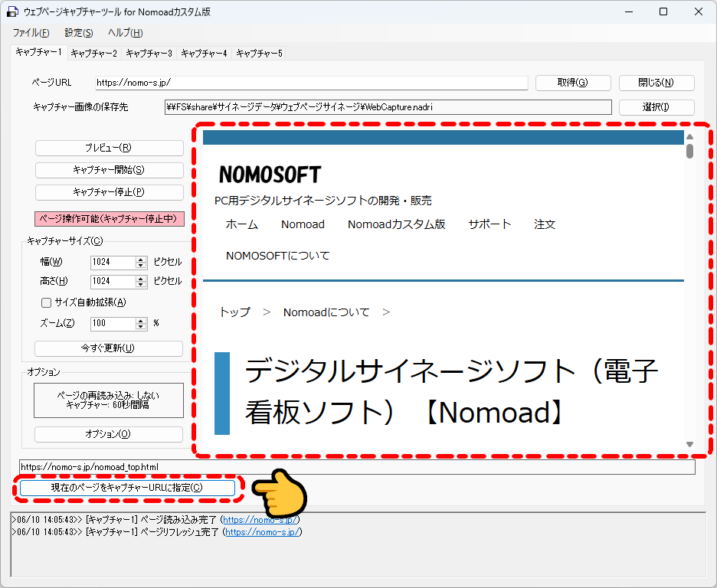Screen dimensions: 717x588
Task: Decrease the ズーム(Z) value with down arrow
Action: 141,327
